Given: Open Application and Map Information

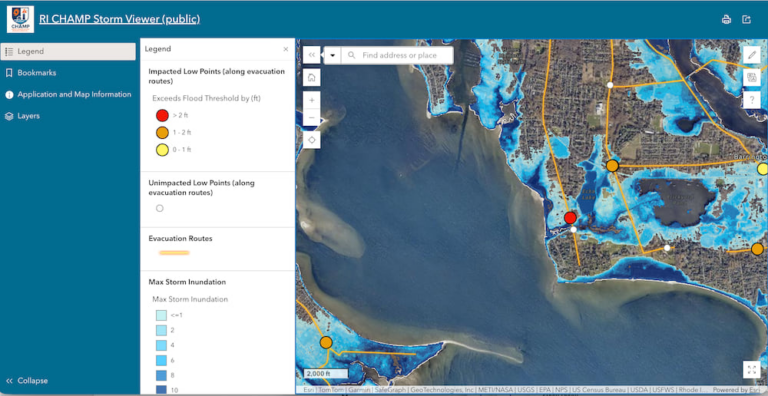Looking at the screenshot, I should (68, 95).
